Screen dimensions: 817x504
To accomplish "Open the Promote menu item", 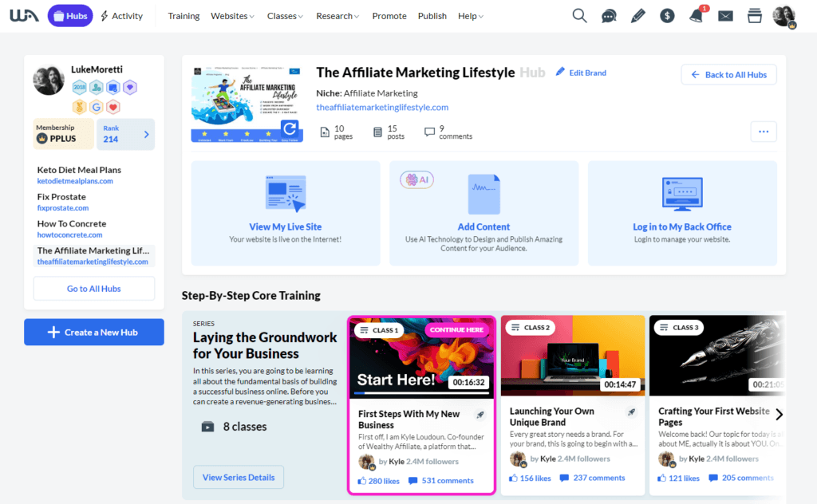I will click(x=389, y=16).
